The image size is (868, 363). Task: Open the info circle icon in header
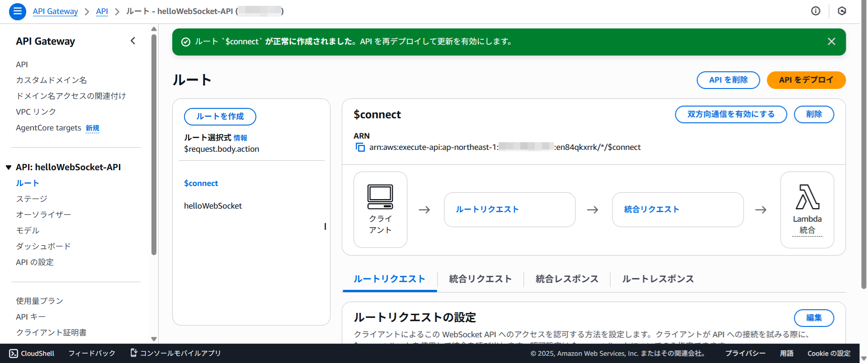816,11
